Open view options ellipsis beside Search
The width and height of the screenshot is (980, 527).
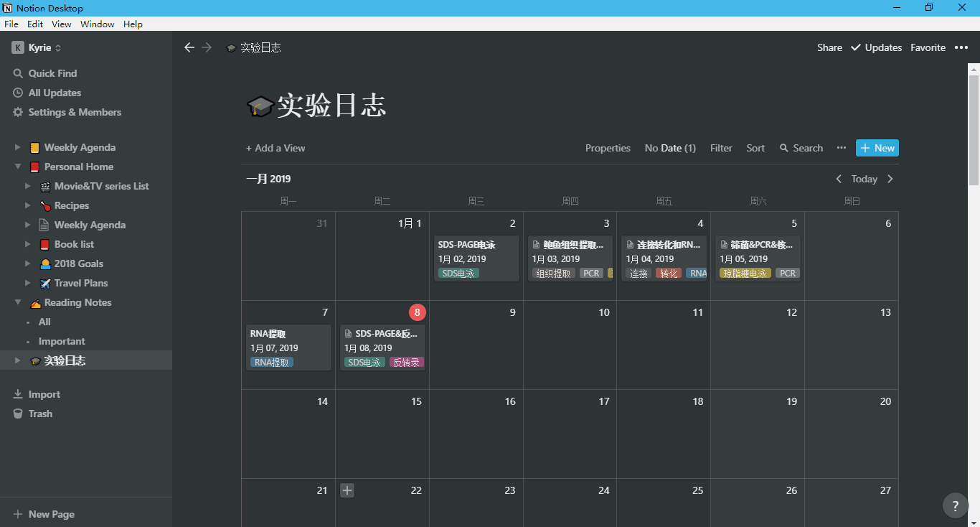841,148
